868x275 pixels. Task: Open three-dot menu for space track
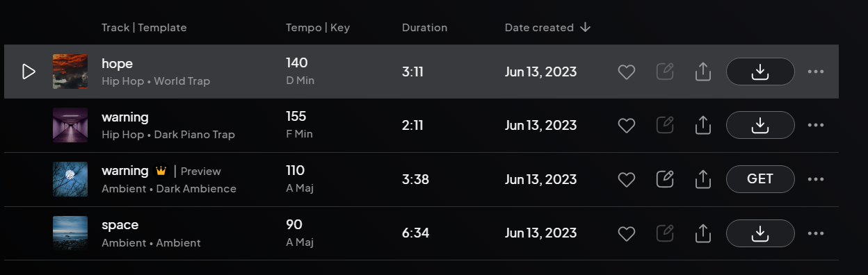(816, 233)
